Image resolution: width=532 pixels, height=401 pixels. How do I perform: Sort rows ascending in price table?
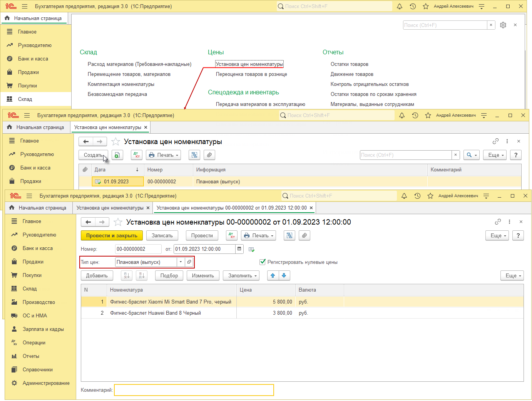127,275
